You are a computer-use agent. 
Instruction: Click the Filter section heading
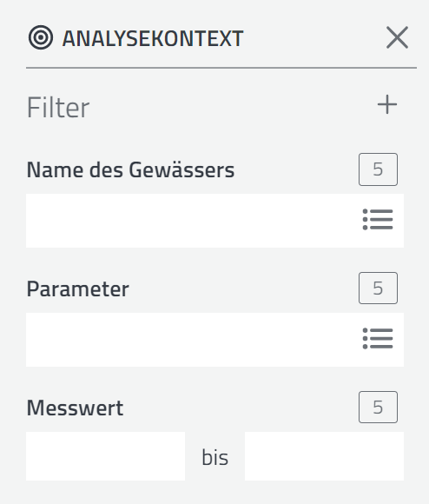point(58,108)
